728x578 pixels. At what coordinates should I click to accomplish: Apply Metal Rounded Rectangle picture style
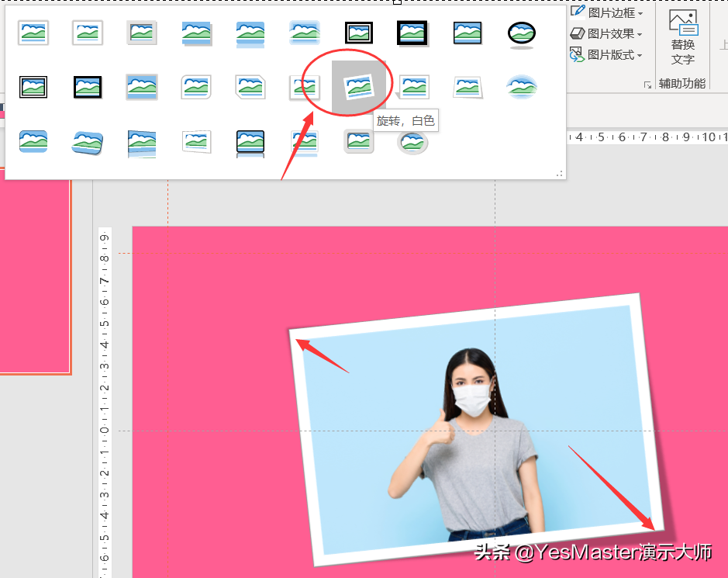[359, 141]
